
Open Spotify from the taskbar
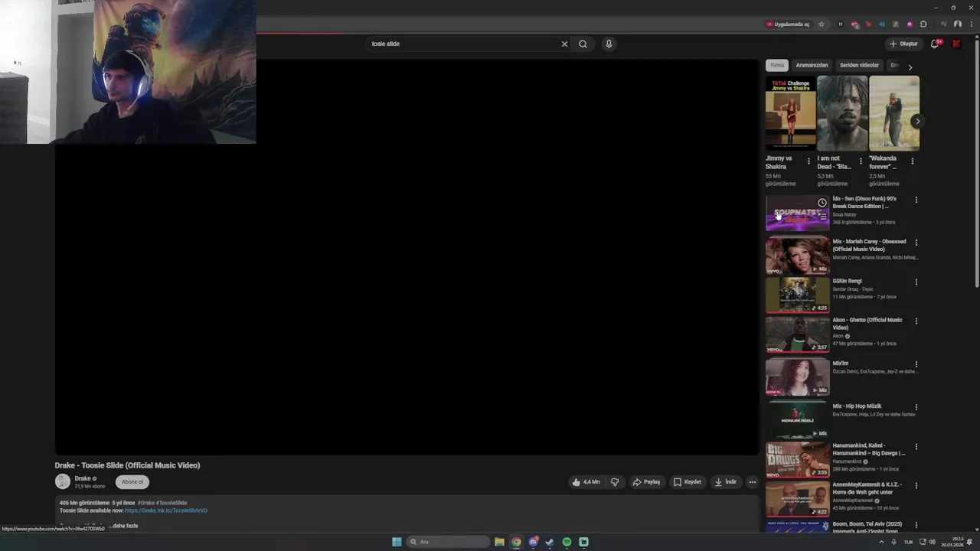click(567, 542)
